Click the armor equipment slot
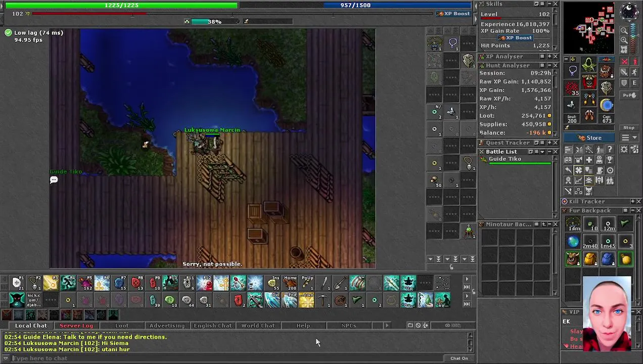 point(589,81)
